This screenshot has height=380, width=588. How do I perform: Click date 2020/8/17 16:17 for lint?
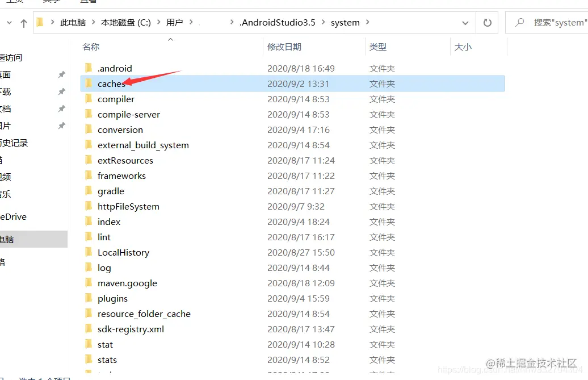(301, 237)
